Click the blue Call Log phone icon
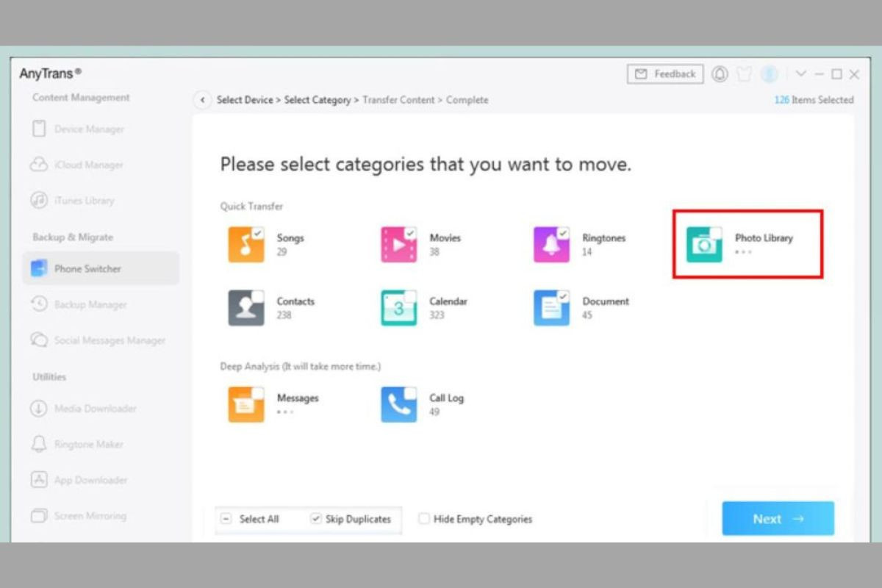This screenshot has height=588, width=882. pyautogui.click(x=398, y=405)
